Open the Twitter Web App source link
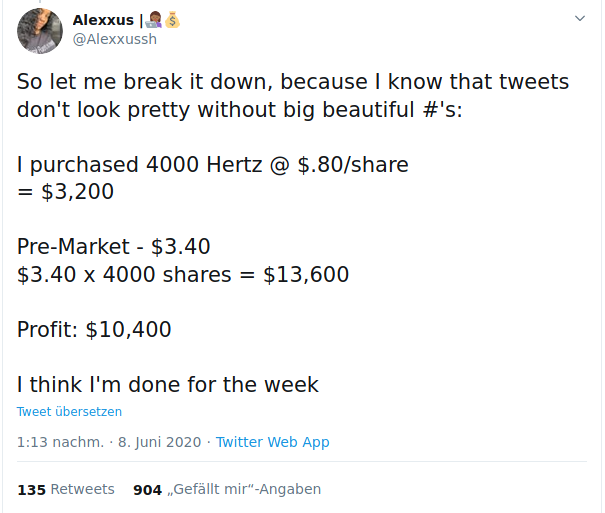 coord(272,442)
